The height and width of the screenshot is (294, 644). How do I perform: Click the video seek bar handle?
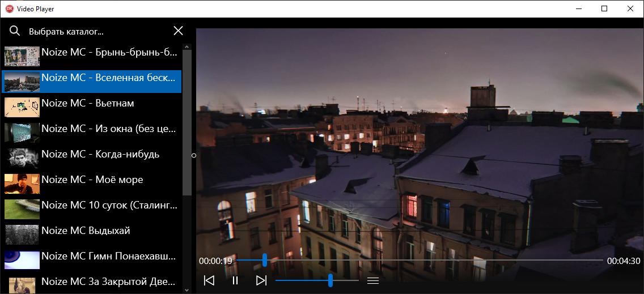pos(265,260)
